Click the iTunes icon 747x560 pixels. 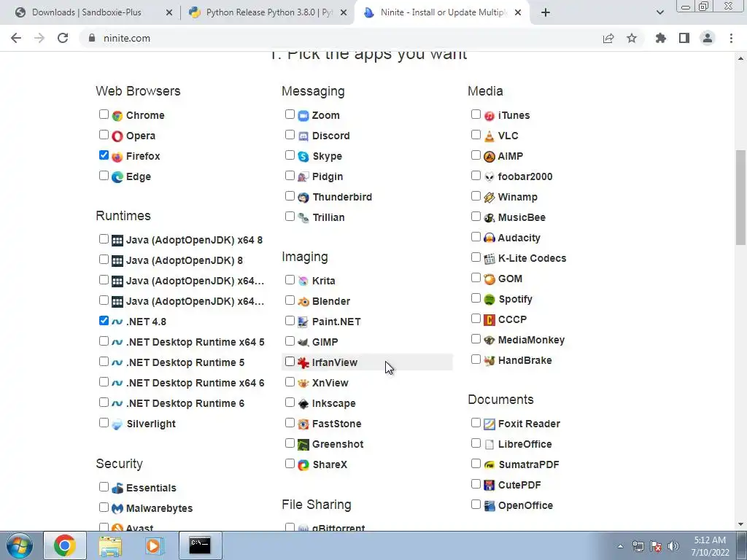pyautogui.click(x=489, y=116)
